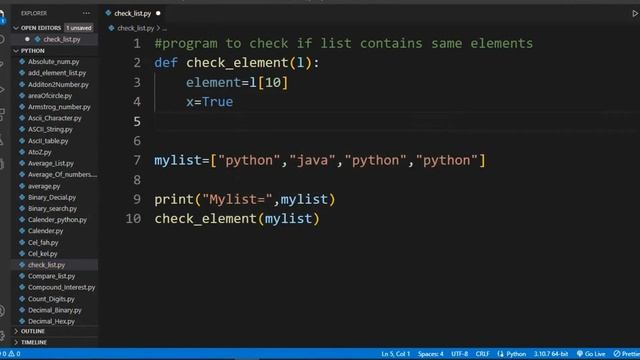Open Binary_search.py file
The image size is (640, 360).
coord(52,208)
